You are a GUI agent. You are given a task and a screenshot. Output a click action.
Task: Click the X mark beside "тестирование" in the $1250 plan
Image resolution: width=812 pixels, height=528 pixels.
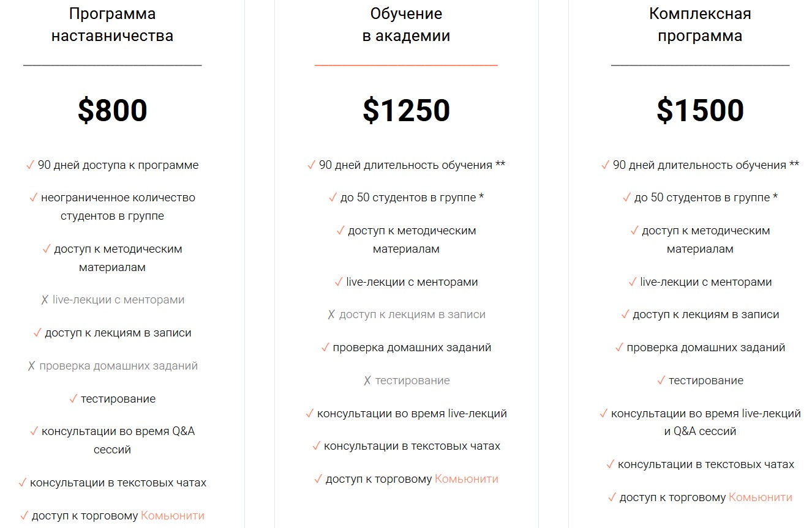pos(367,381)
